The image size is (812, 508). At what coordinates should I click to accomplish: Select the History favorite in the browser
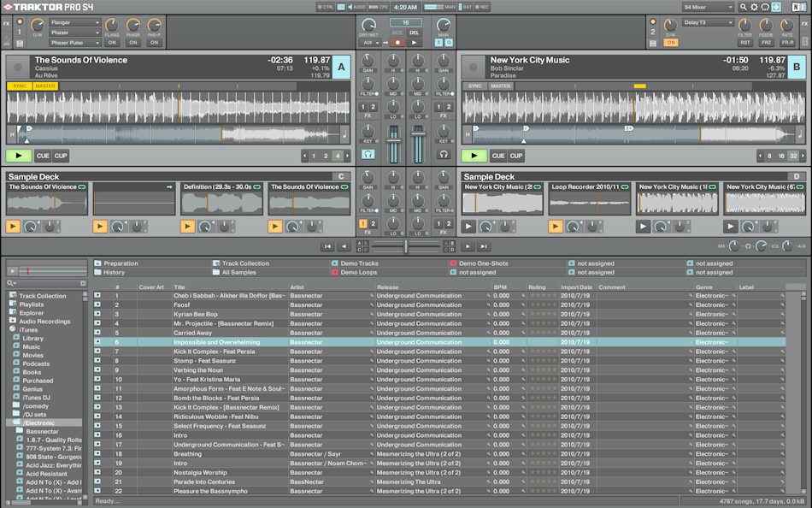coord(109,272)
